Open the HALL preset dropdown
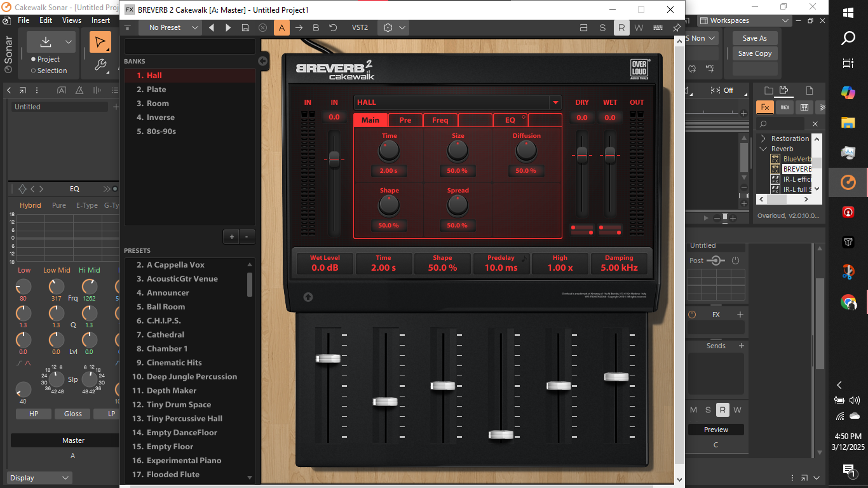The width and height of the screenshot is (868, 488). pyautogui.click(x=555, y=102)
